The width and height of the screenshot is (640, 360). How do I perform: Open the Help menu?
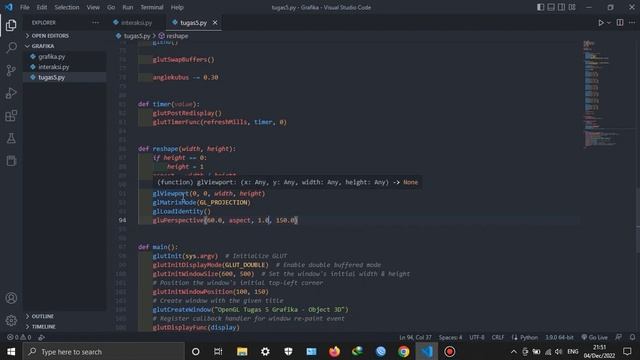click(177, 7)
